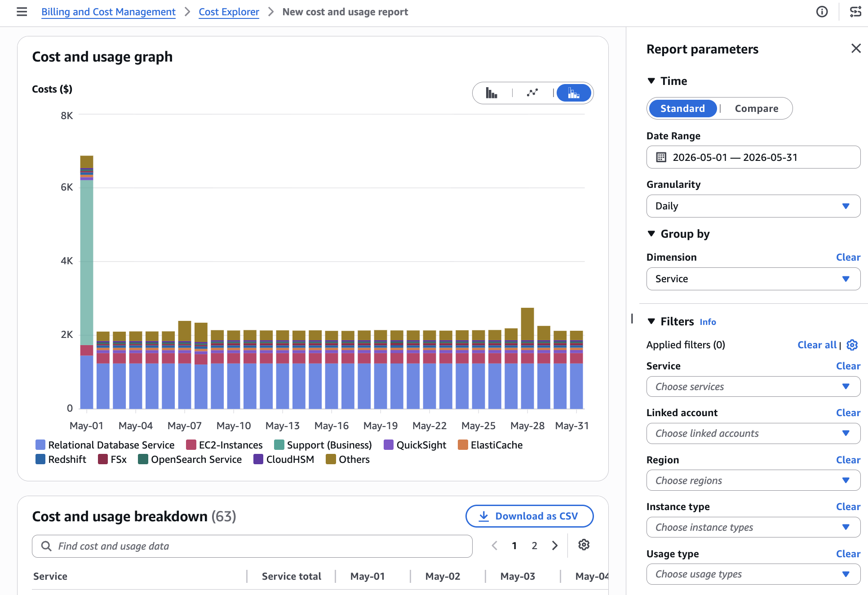This screenshot has height=595, width=868.
Task: Toggle EC2-Instances legend swatch
Action: pyautogui.click(x=191, y=445)
